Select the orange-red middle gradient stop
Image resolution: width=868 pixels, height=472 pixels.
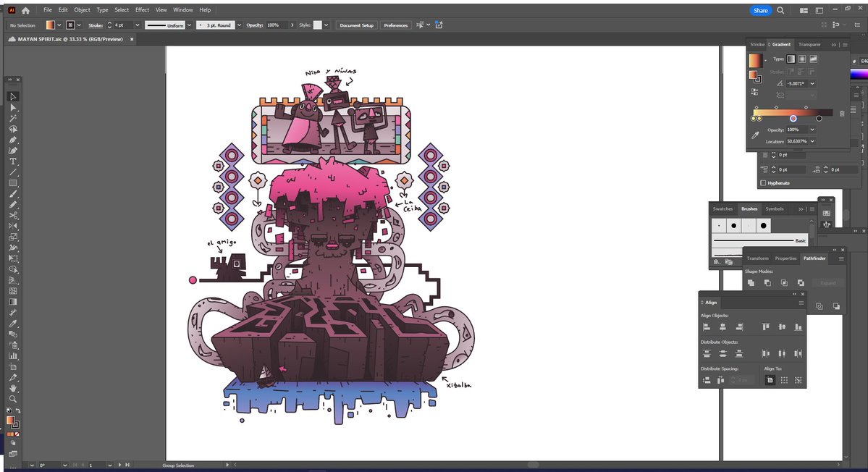[793, 119]
